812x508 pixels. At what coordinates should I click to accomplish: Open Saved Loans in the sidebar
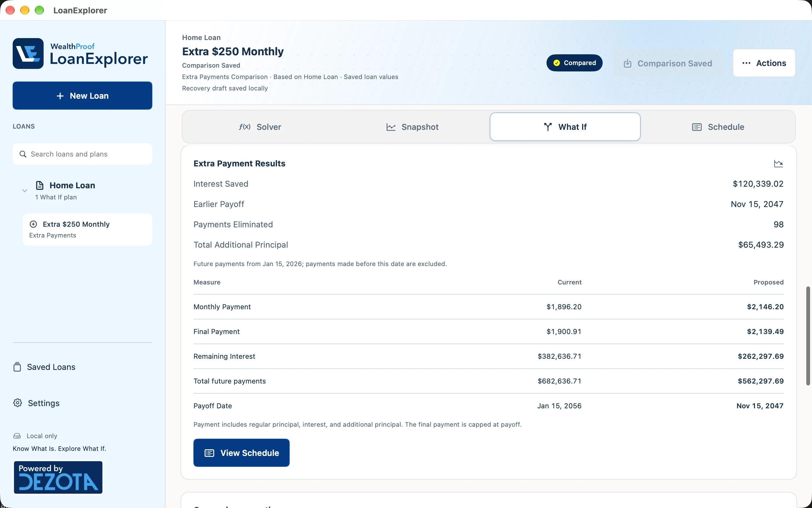[x=44, y=367]
